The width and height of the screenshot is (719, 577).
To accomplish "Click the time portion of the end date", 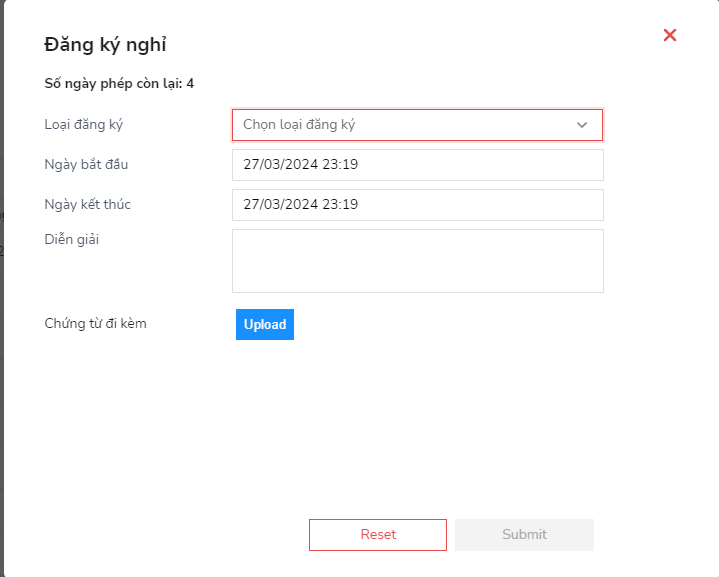I will [x=341, y=205].
